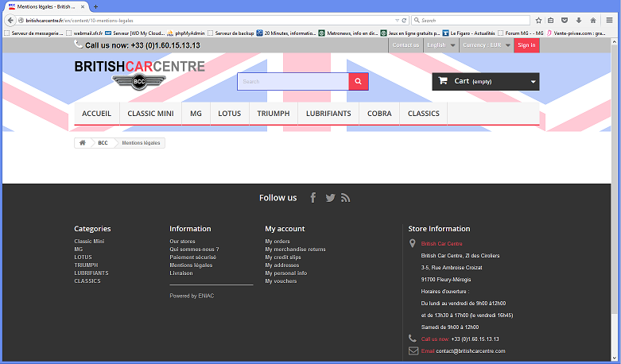
Task: Open the MG menu item
Action: [x=196, y=114]
